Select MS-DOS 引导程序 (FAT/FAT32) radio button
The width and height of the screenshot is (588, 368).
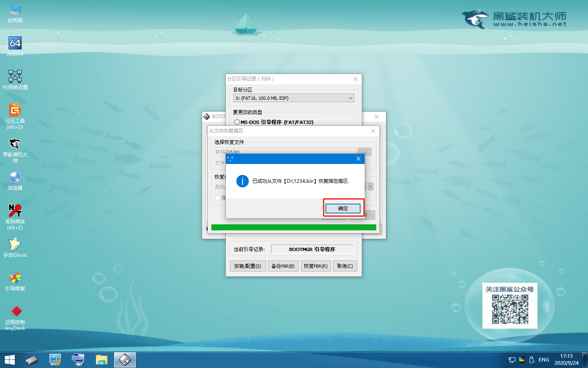(x=237, y=122)
